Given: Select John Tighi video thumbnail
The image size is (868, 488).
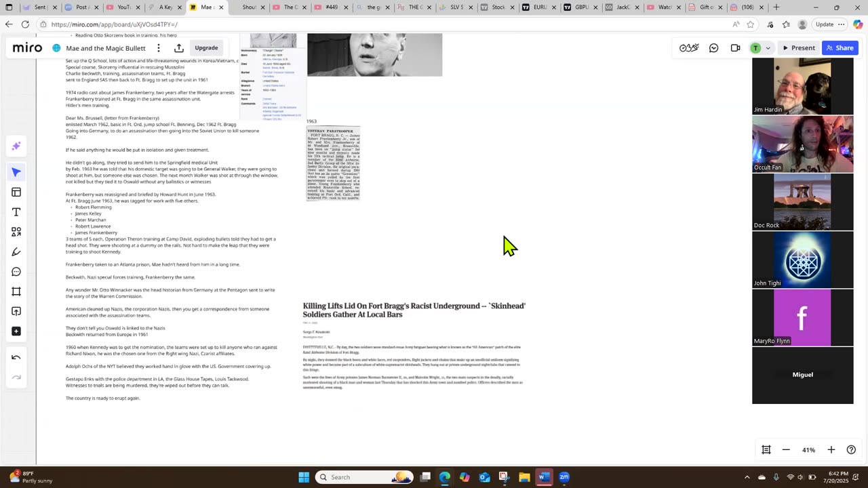Looking at the screenshot, I should coord(802,260).
